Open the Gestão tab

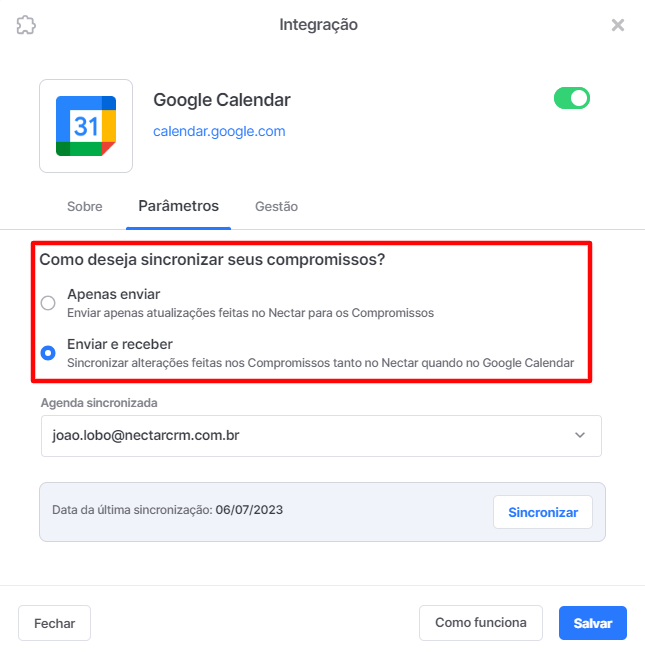tap(276, 206)
